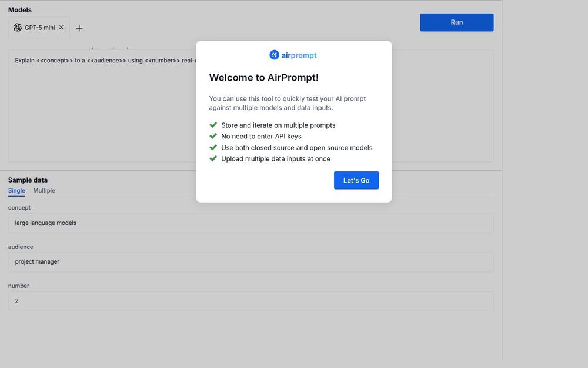The width and height of the screenshot is (588, 368).
Task: Click the GPT-5 mini model label
Action: pos(40,28)
